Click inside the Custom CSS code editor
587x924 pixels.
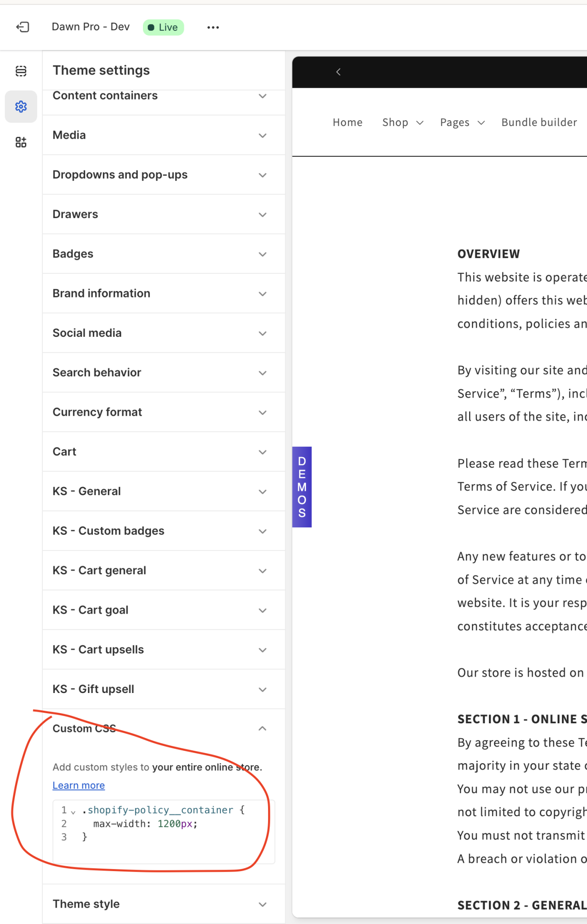click(x=164, y=832)
